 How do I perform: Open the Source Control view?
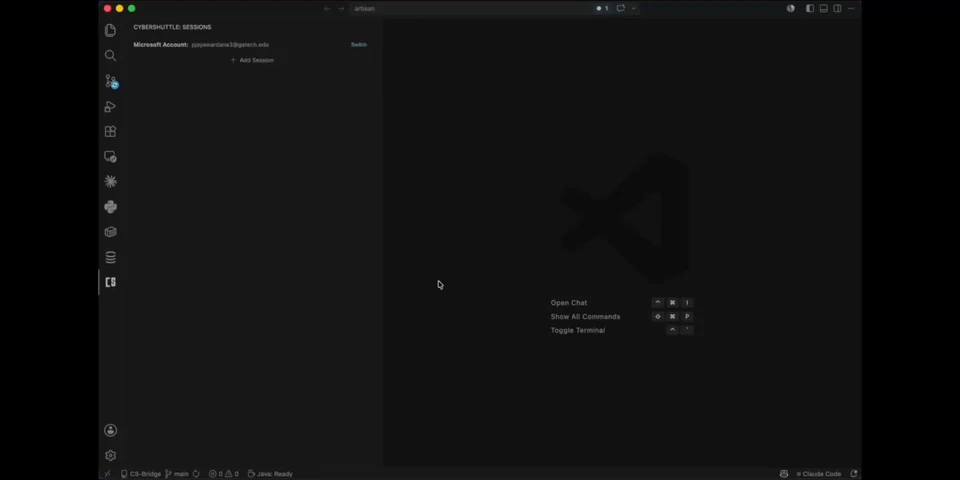tap(111, 81)
